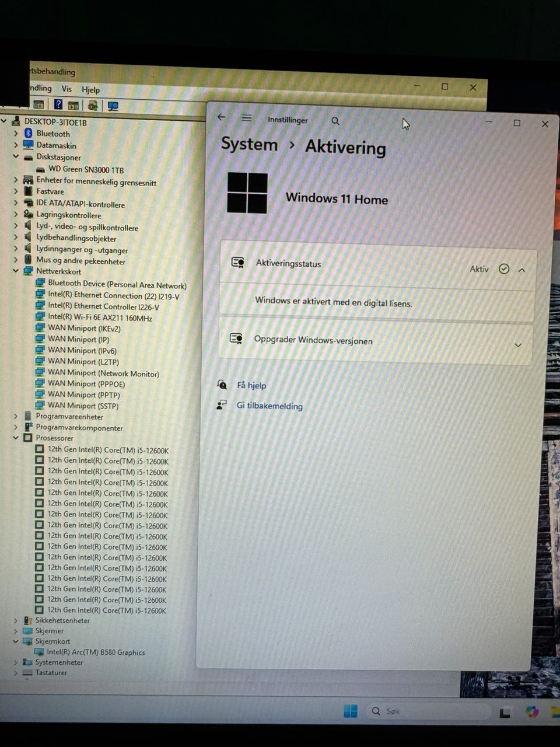Click the Settings search magnifier icon
The height and width of the screenshot is (747, 560).
tap(335, 121)
